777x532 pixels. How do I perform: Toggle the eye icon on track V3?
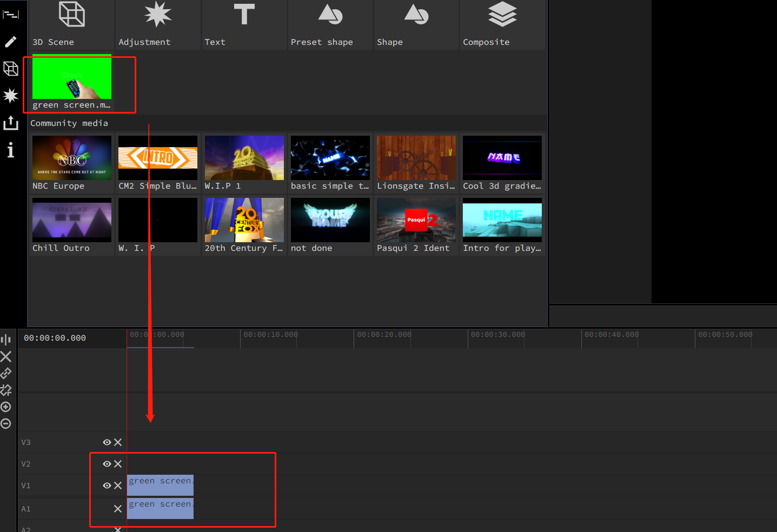pos(107,442)
